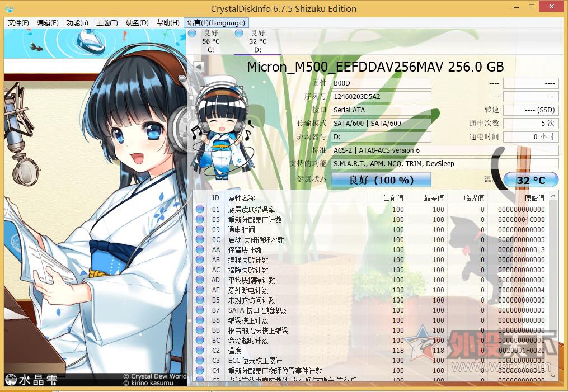The height and width of the screenshot is (392, 568).
Task: Click the status orb for attribute AA
Action: click(x=200, y=250)
